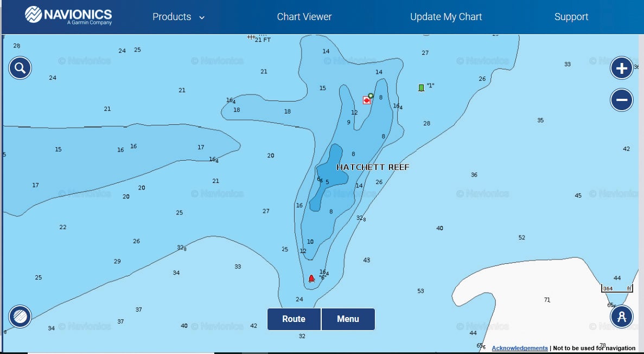The width and height of the screenshot is (644, 354).
Task: Open Update My Chart page
Action: click(x=446, y=17)
